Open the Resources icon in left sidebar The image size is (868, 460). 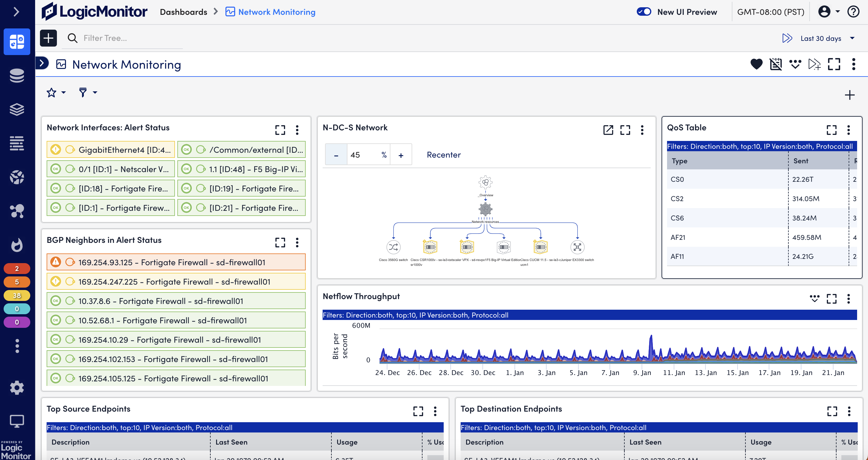tap(17, 75)
